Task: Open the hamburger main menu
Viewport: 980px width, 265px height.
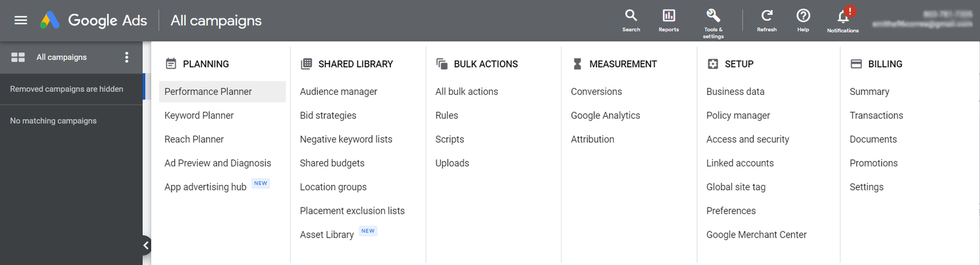Action: click(x=21, y=20)
